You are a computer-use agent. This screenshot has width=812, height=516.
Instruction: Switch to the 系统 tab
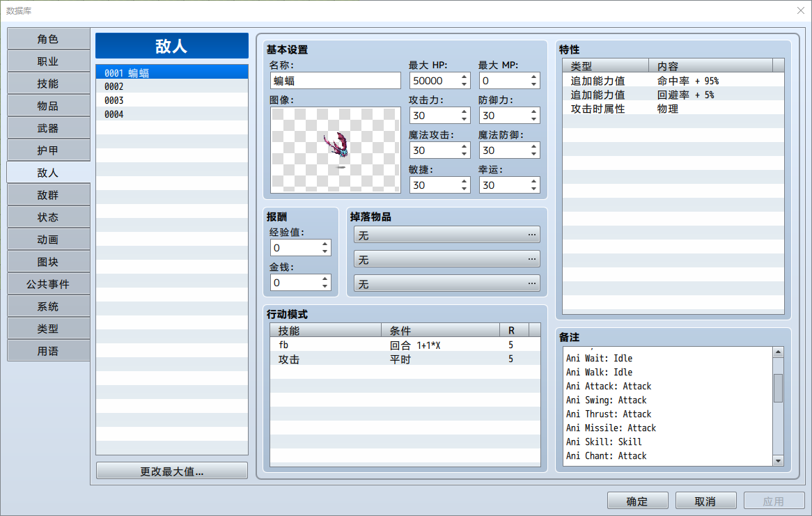click(x=48, y=306)
